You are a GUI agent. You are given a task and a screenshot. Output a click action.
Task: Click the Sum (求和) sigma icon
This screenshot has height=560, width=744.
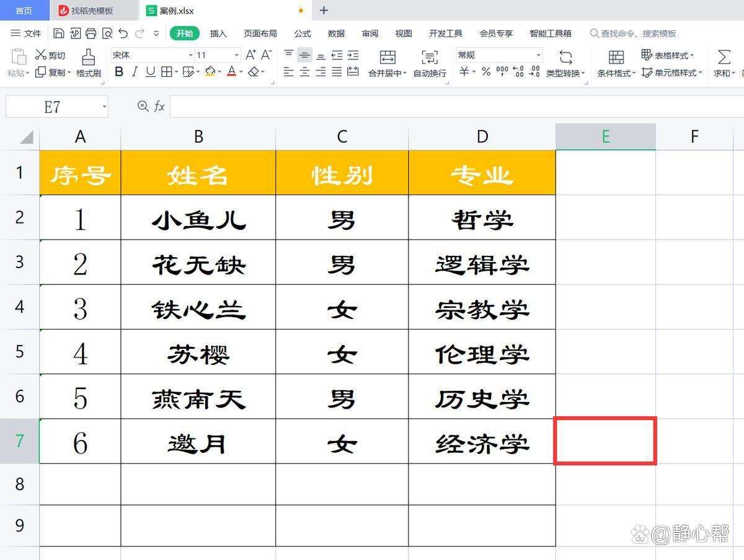point(724,57)
